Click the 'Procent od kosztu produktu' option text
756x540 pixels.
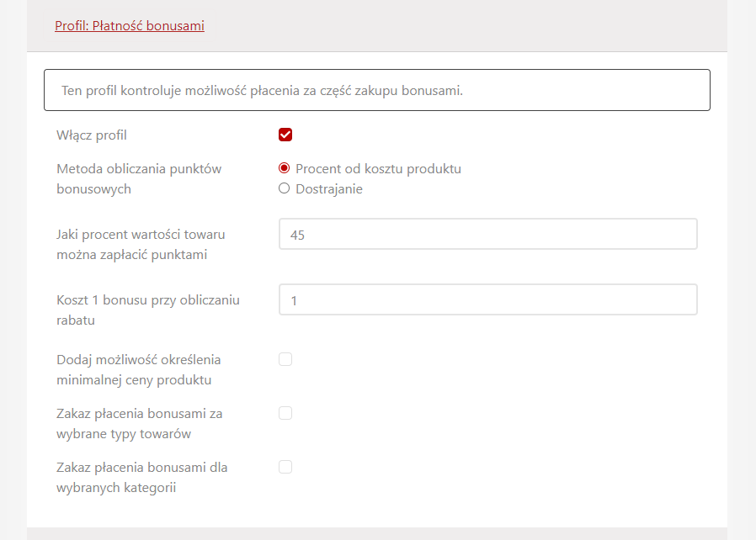pos(378,168)
